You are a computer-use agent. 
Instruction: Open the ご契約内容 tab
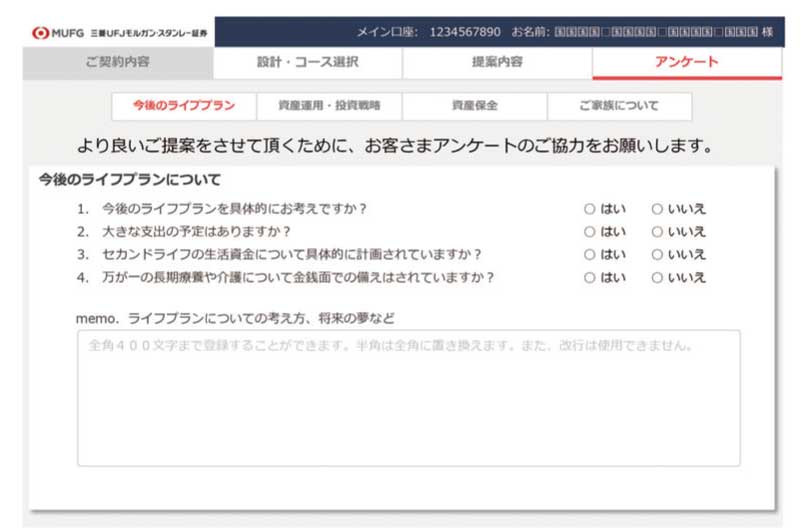(x=117, y=62)
